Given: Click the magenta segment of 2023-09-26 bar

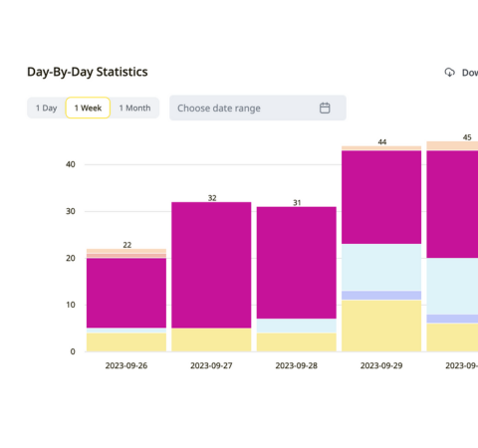Looking at the screenshot, I should (x=126, y=293).
